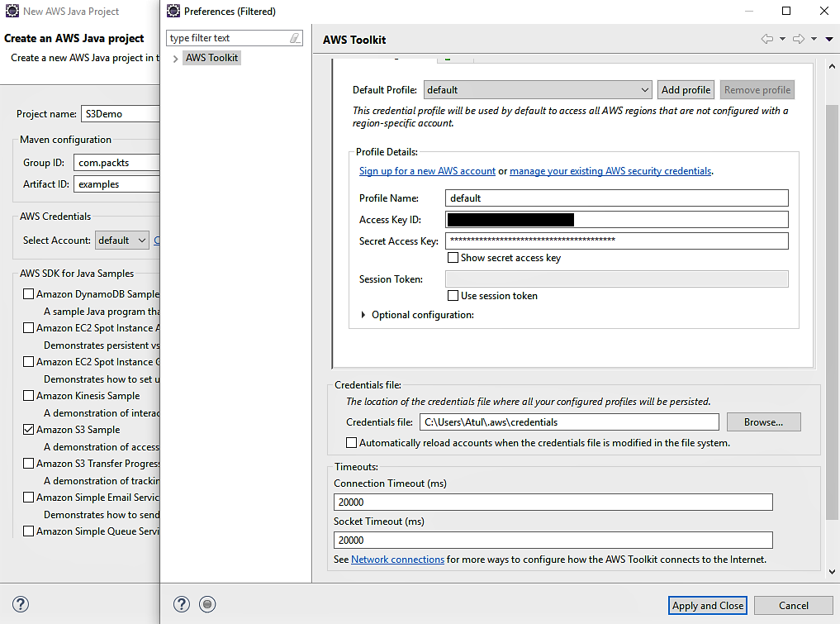840x624 pixels.
Task: Toggle automatically reload accounts checkbox
Action: pos(351,443)
